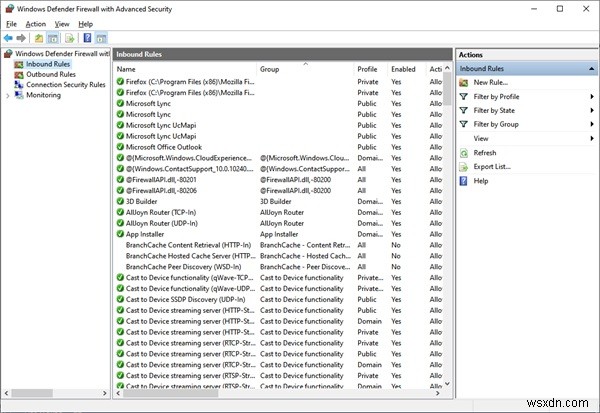
Task: Open the Help menu in the menu bar
Action: point(86,24)
